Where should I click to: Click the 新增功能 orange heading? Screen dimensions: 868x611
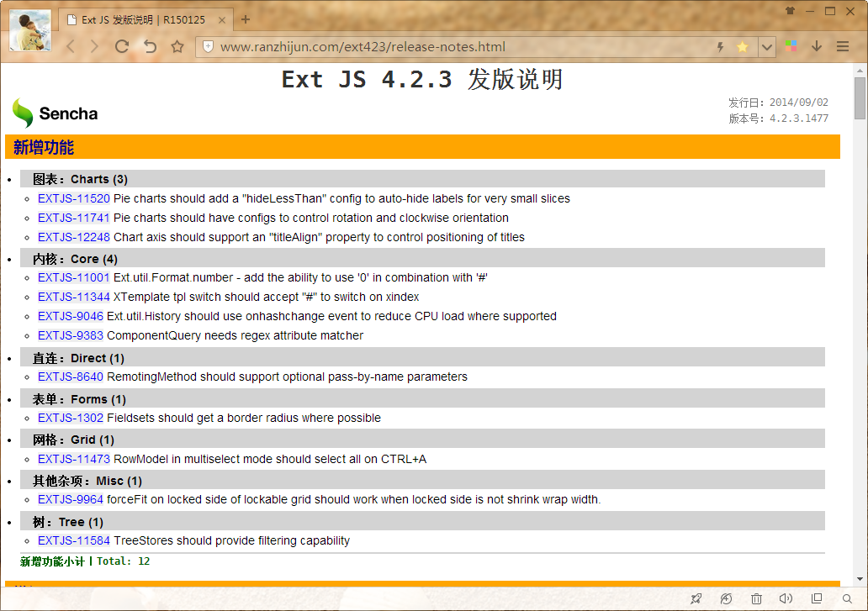click(422, 146)
